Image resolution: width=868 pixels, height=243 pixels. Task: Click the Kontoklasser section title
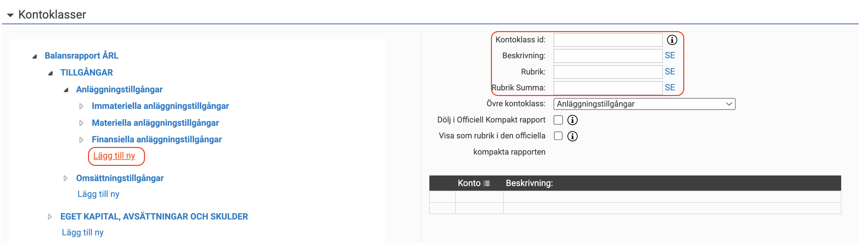click(x=52, y=15)
